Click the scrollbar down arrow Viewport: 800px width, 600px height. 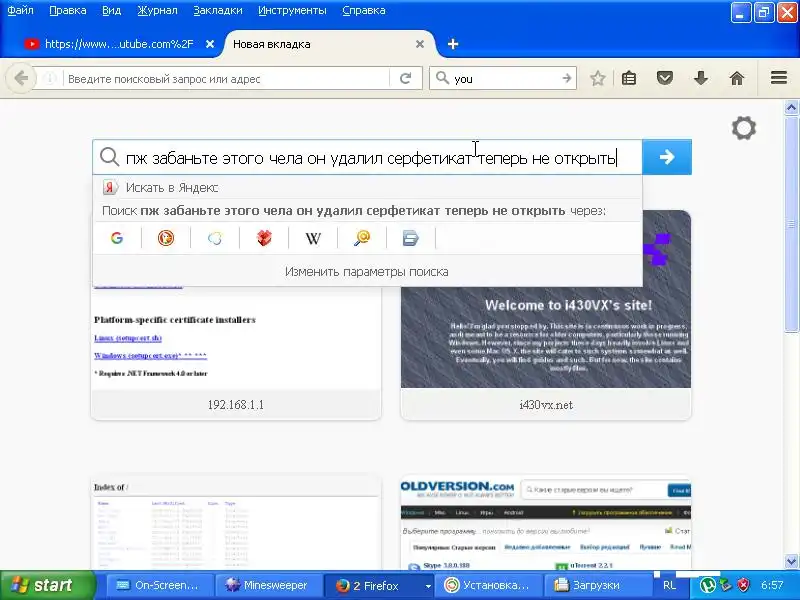click(791, 561)
